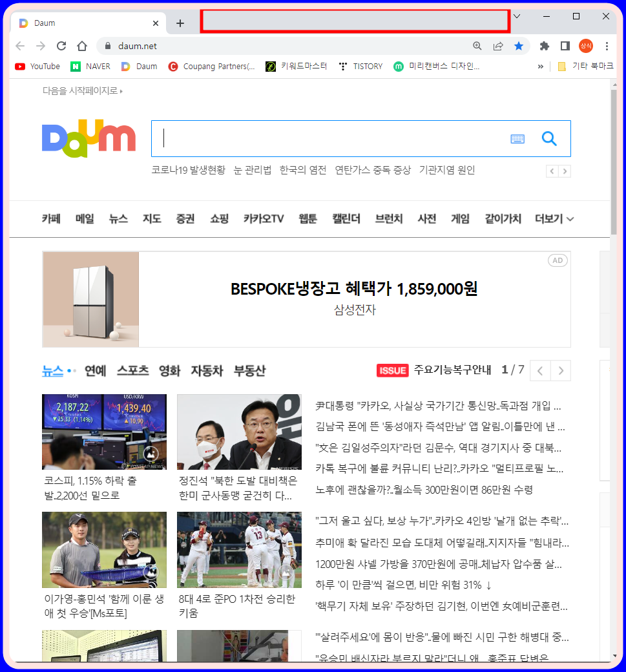Viewport: 626px width, 672px height.
Task: Select the 뉴스 news tab
Action: [53, 371]
